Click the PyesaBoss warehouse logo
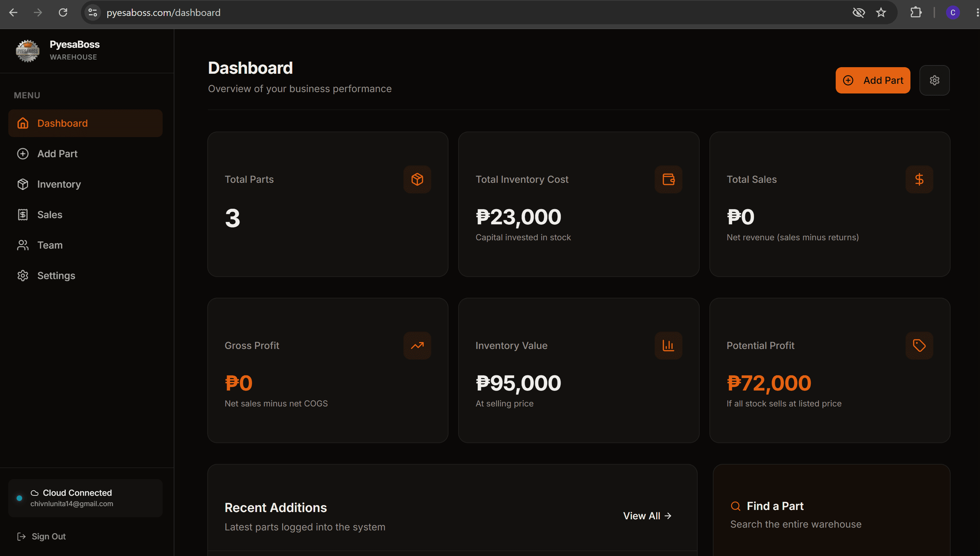 [27, 51]
